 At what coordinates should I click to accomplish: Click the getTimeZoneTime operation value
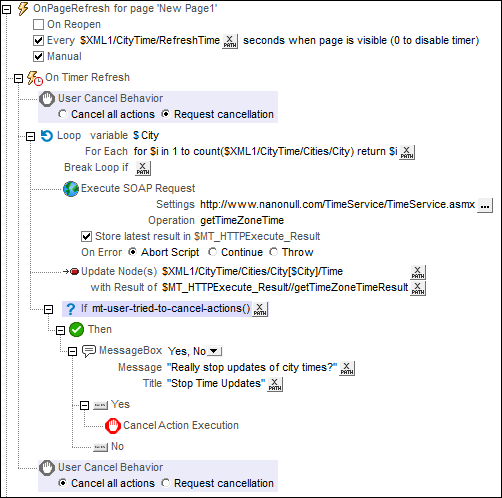click(242, 220)
